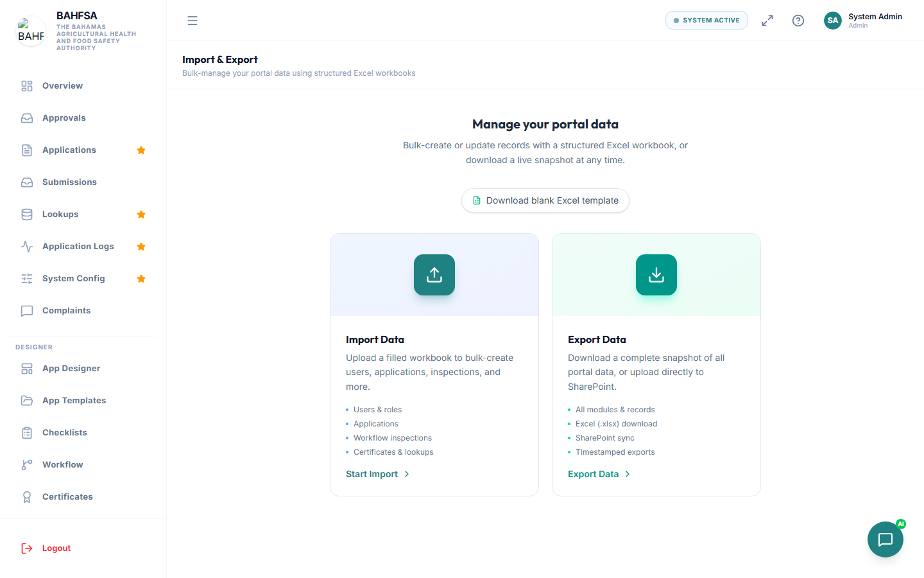Click the Lookups database icon
The height and width of the screenshot is (578, 924).
click(x=27, y=215)
